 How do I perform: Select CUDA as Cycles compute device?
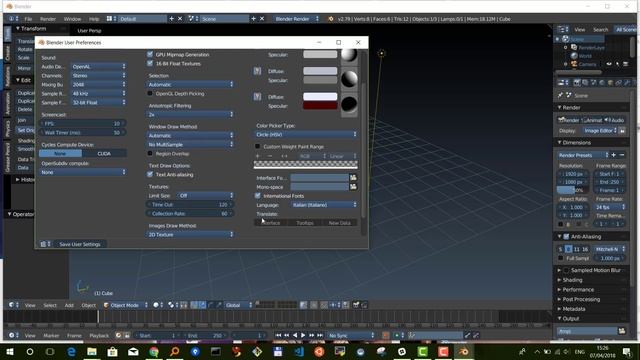click(104, 153)
